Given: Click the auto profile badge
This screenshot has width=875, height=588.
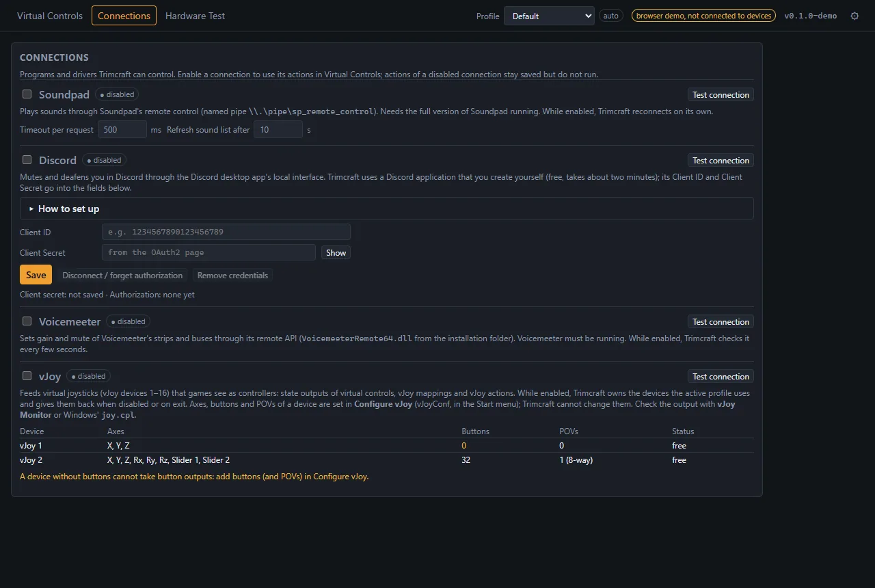Looking at the screenshot, I should coord(611,16).
